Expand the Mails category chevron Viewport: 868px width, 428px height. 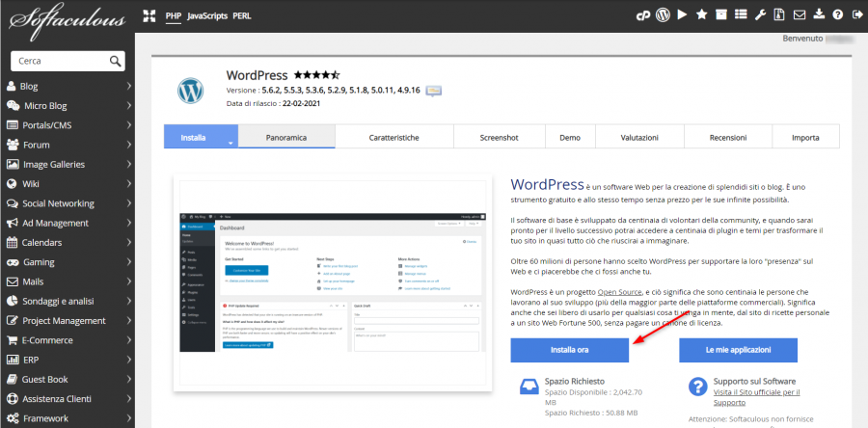(128, 281)
